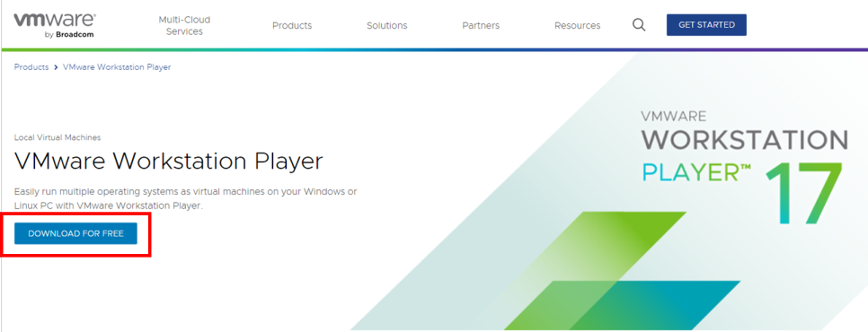Screen dimensions: 868x332
Task: Click the product description paragraph text
Action: tap(185, 198)
